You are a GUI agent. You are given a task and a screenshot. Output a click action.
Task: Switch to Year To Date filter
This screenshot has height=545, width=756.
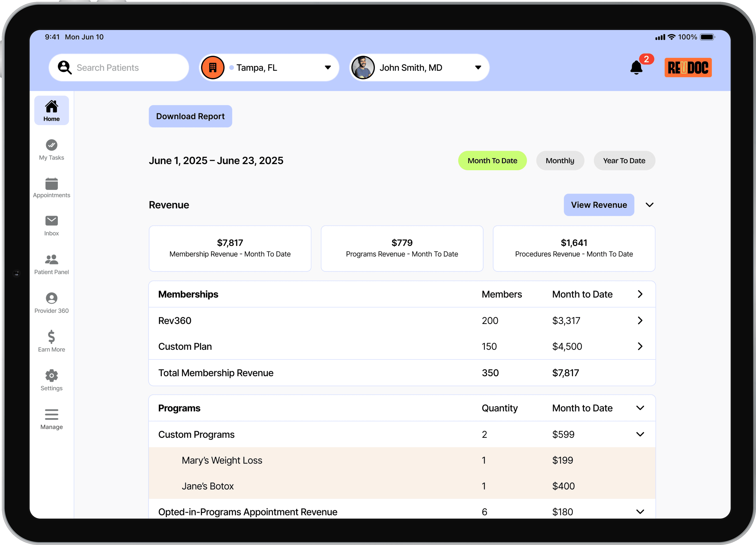624,161
